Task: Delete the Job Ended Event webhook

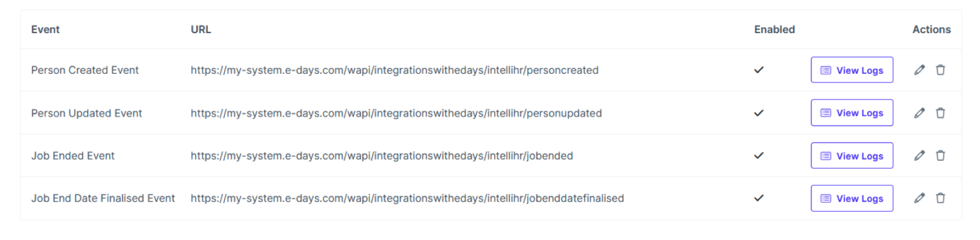Action: (940, 156)
